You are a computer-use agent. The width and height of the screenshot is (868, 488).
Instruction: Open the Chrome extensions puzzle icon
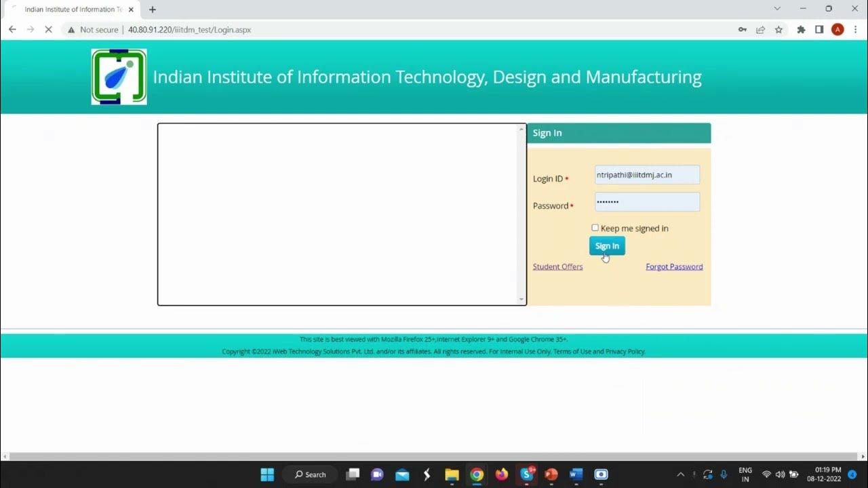point(801,30)
